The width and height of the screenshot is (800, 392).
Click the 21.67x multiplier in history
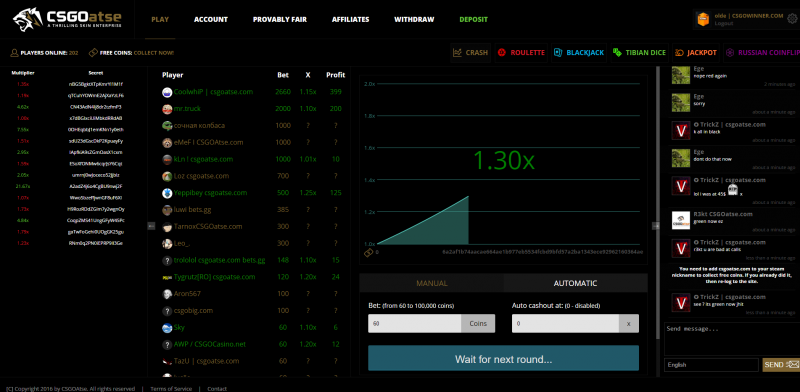pos(22,186)
